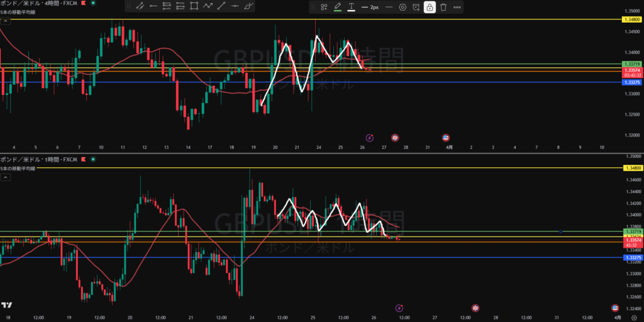Open the drawing templates grid menu
This screenshot has width=644, height=322.
(324, 8)
